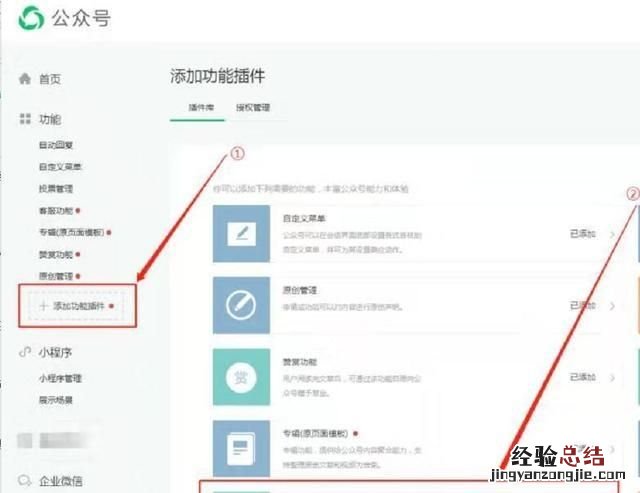Click the WeChat 公众号 logo icon
Image resolution: width=640 pixels, height=493 pixels.
(x=31, y=18)
